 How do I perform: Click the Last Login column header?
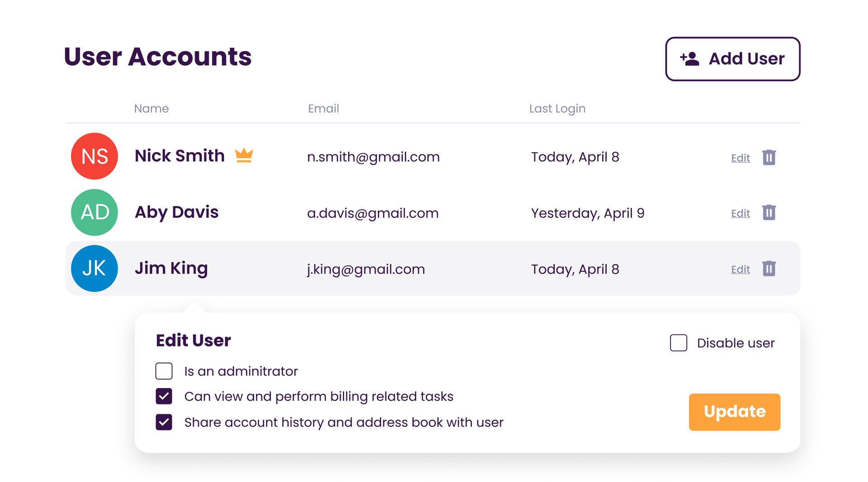[x=557, y=108]
